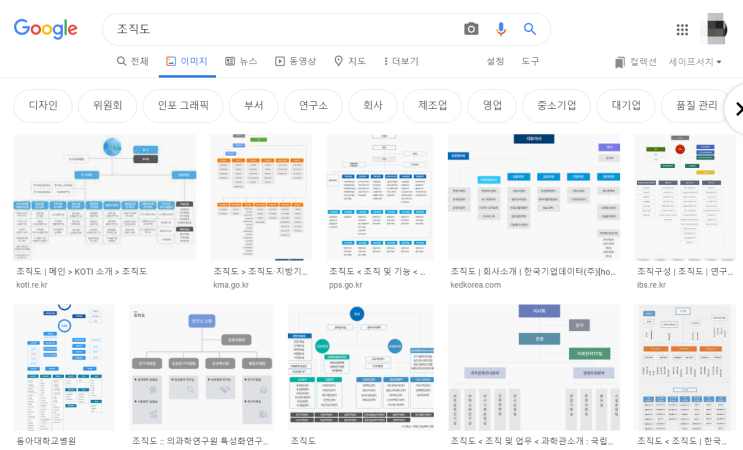The width and height of the screenshot is (743, 450).
Task: Open the KOTI org chart thumbnail
Action: (x=105, y=198)
